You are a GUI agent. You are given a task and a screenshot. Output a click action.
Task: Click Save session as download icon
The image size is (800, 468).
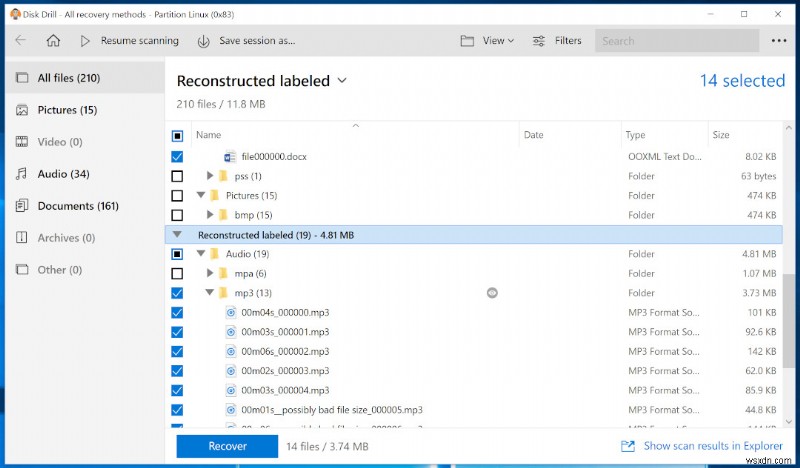point(204,41)
